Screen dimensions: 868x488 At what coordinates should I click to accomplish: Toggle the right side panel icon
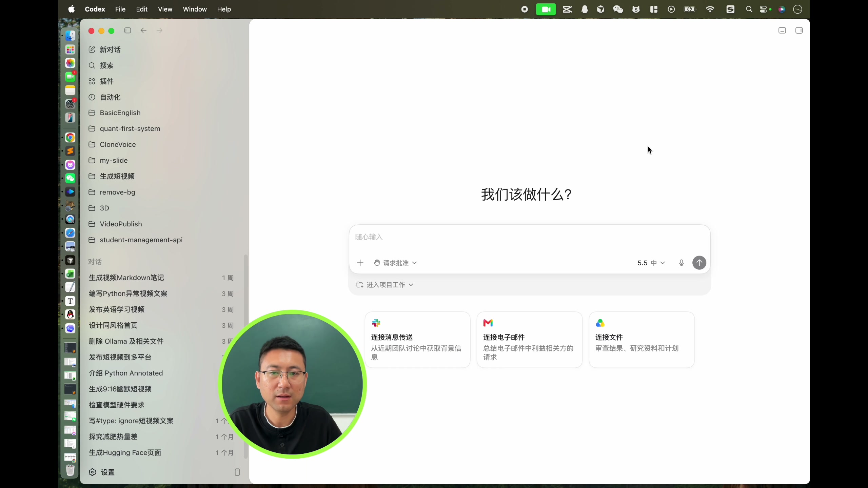[799, 30]
